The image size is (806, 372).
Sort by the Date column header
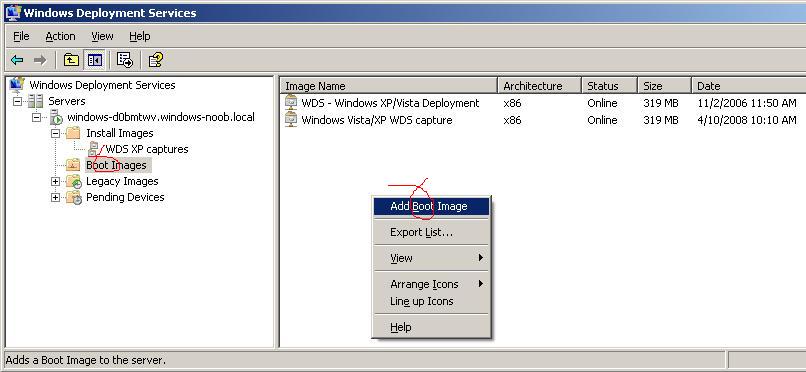pos(748,86)
